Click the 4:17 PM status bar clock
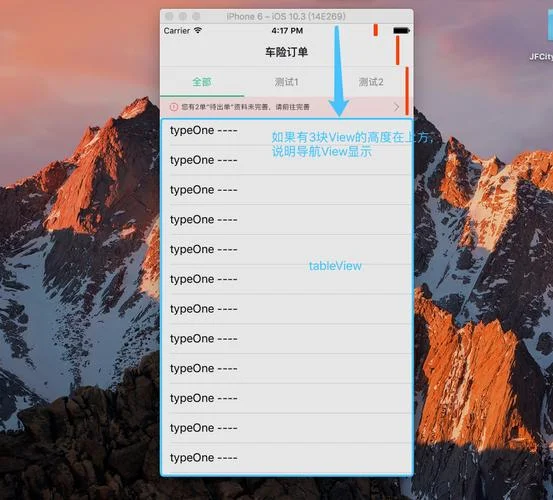 [287, 31]
